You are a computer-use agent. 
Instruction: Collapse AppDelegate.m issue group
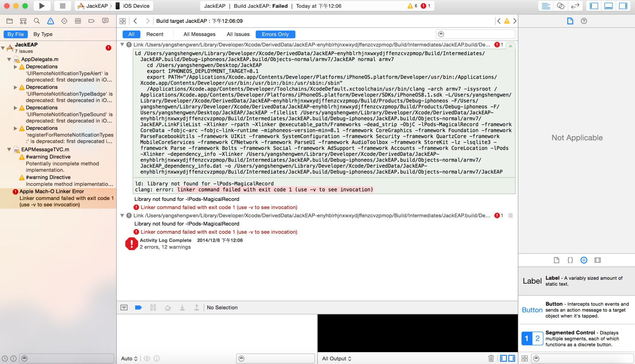pos(9,60)
